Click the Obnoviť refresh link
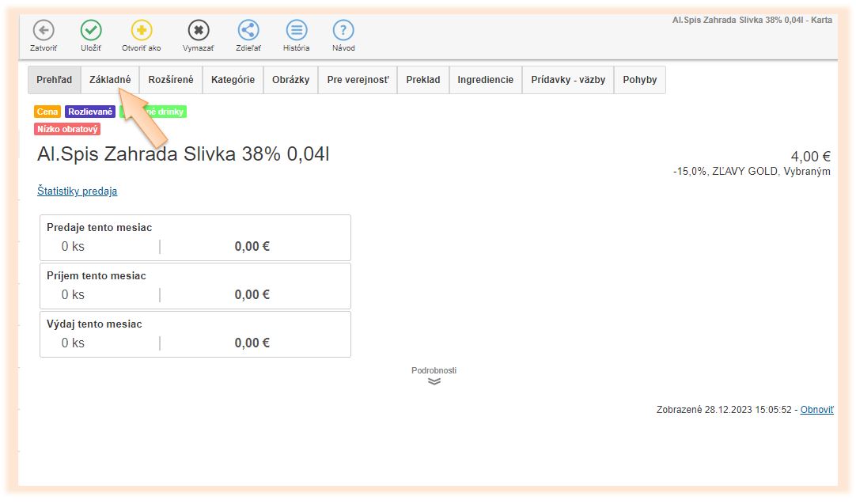Image resolution: width=856 pixels, height=504 pixels. pyautogui.click(x=816, y=410)
